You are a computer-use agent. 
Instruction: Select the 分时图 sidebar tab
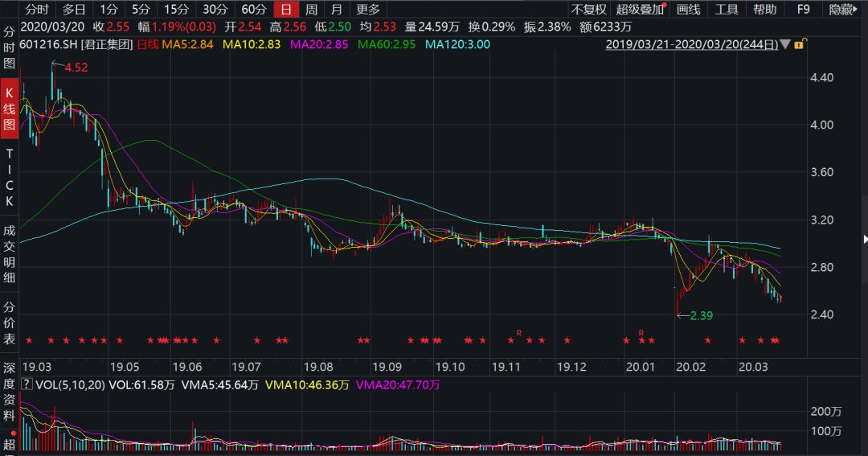(x=10, y=50)
